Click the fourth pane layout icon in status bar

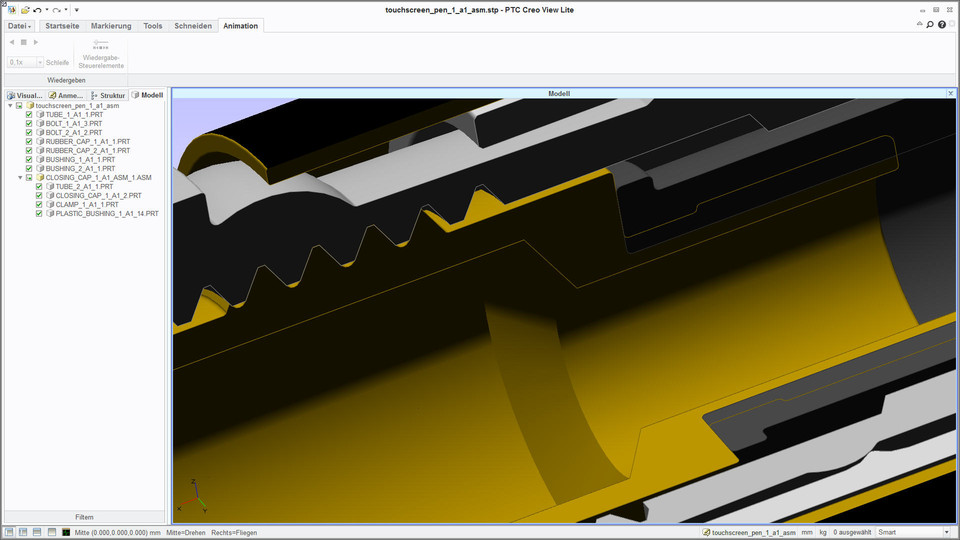tap(52, 533)
